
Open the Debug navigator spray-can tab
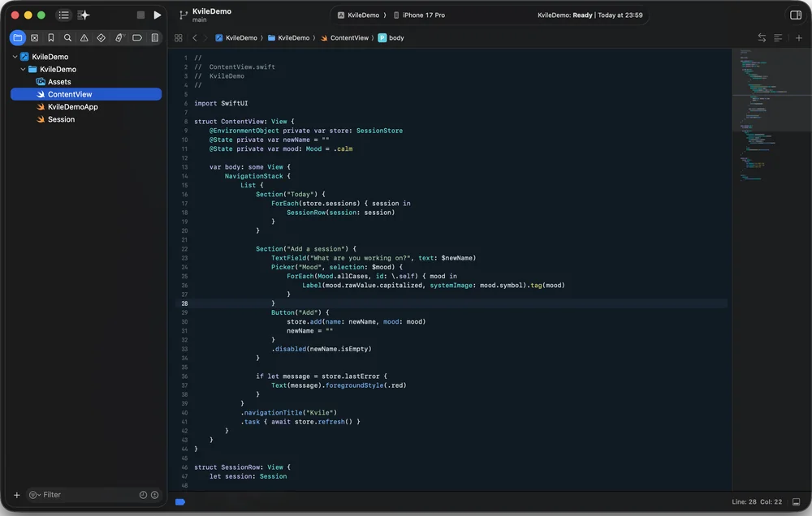pyautogui.click(x=119, y=38)
